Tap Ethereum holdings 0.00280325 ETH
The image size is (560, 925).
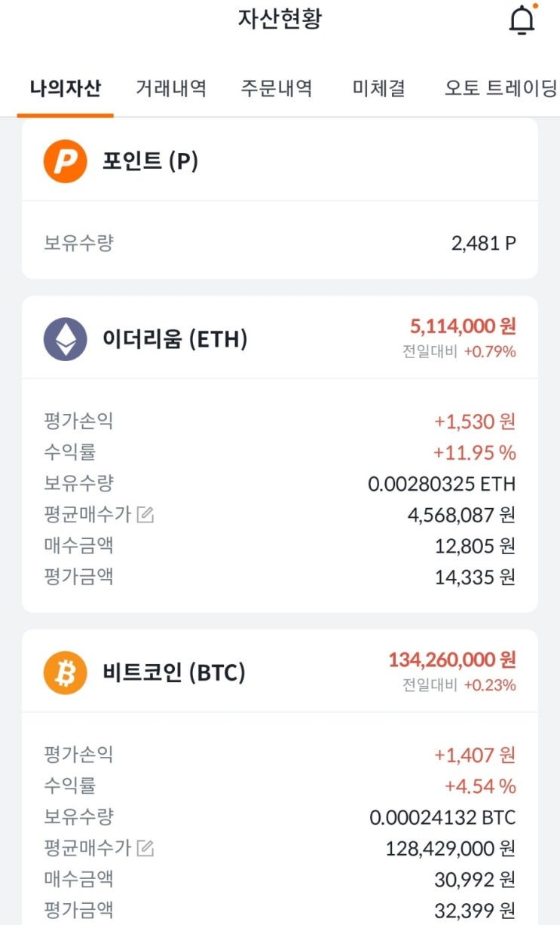pos(442,484)
